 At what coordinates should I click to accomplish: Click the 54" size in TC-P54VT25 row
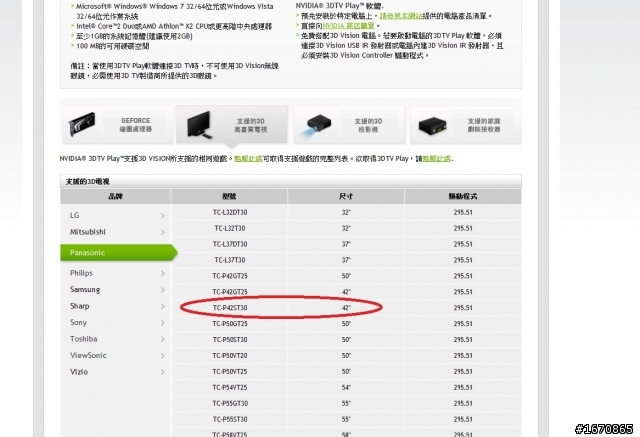click(346, 387)
